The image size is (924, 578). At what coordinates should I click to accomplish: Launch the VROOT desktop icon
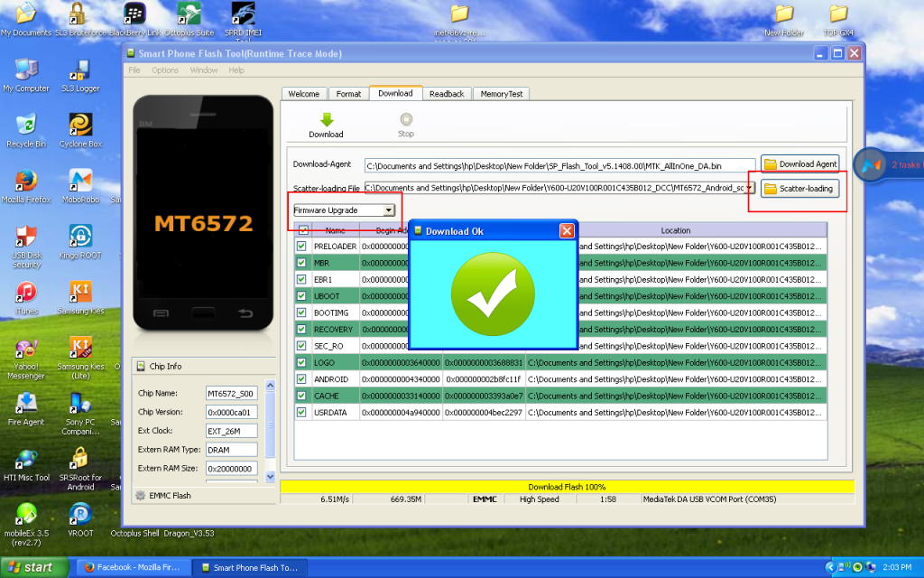(80, 515)
